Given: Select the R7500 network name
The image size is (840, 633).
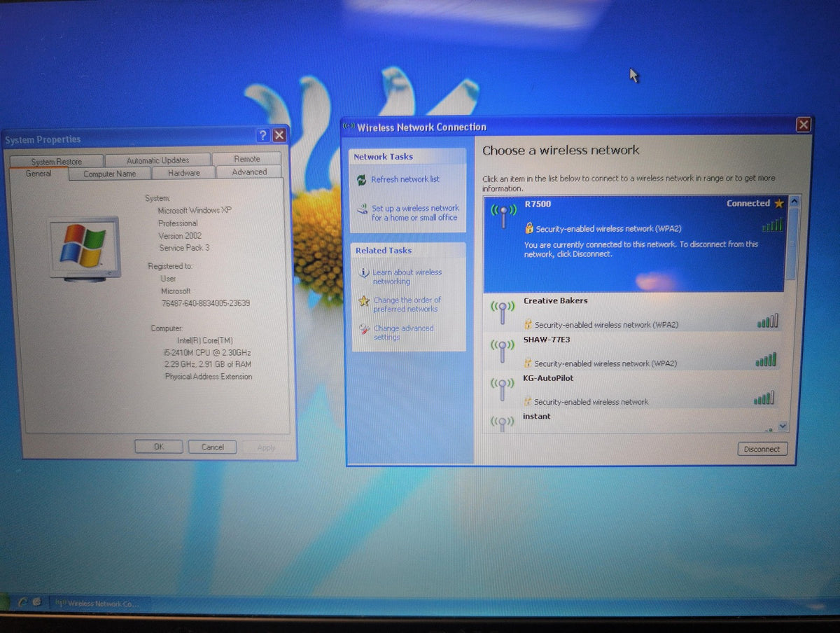Looking at the screenshot, I should (538, 204).
